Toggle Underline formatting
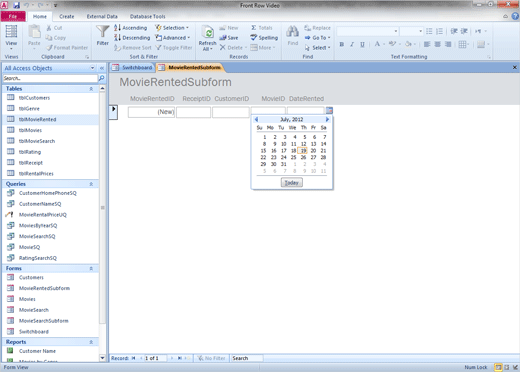The width and height of the screenshot is (520, 372). pos(362,44)
